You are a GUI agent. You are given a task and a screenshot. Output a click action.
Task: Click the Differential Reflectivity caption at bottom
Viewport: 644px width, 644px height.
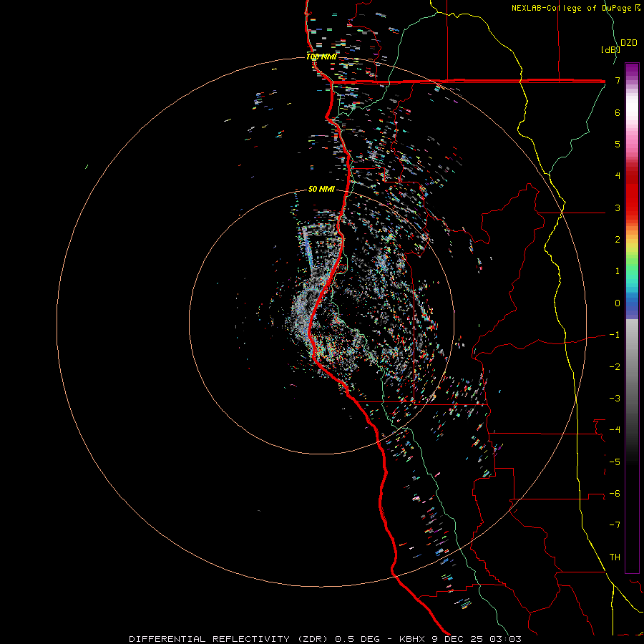pyautogui.click(x=325, y=639)
